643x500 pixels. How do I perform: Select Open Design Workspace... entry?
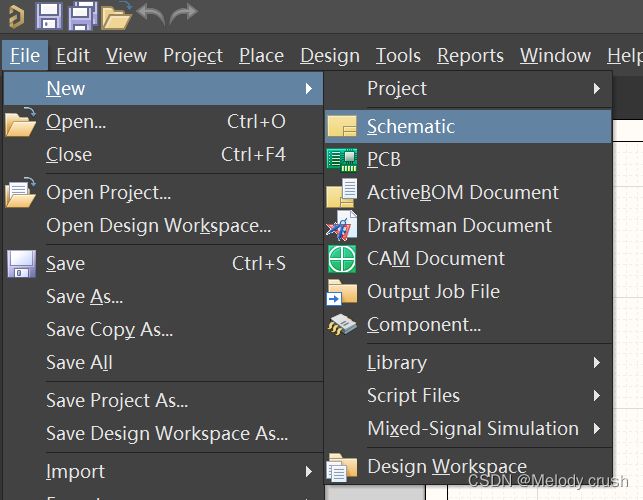[x=158, y=226]
